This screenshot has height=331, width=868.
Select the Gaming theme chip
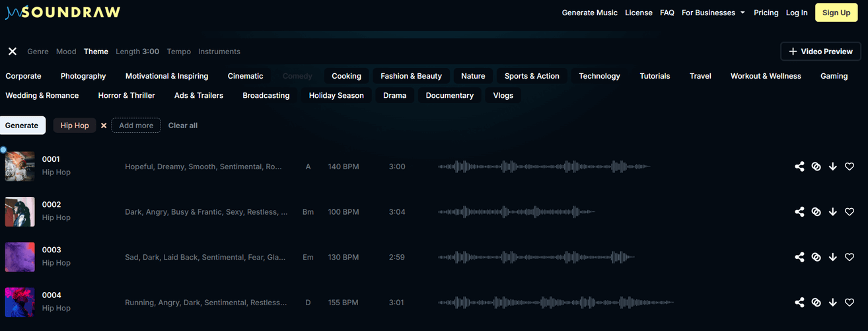834,76
